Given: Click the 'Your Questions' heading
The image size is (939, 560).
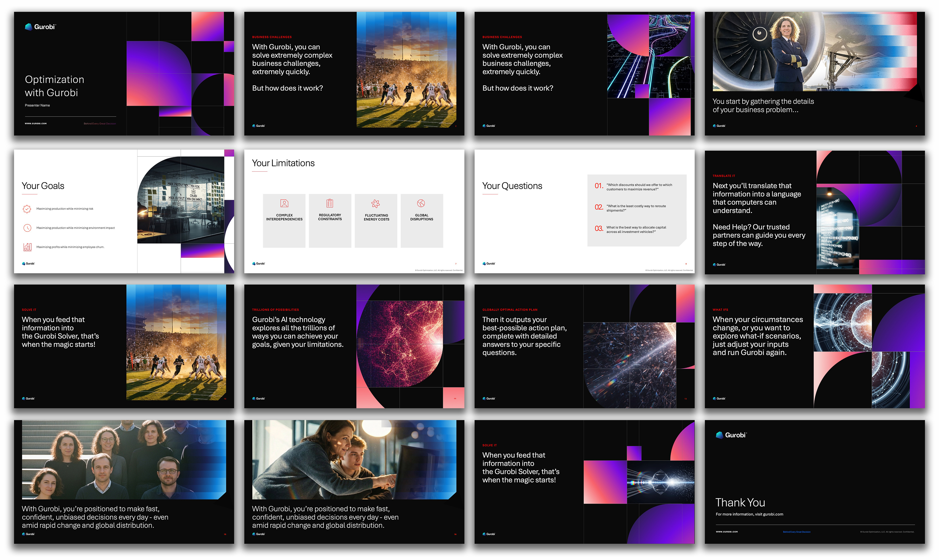Looking at the screenshot, I should [512, 186].
